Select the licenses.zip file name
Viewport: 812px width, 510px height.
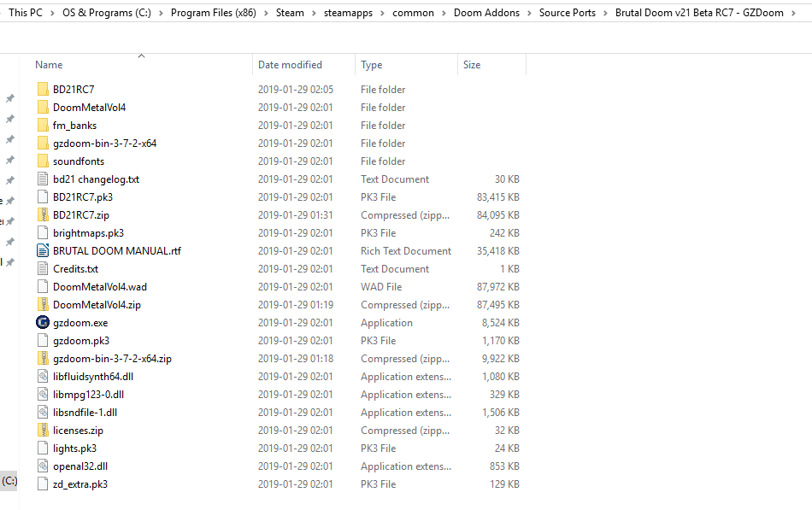coord(78,431)
